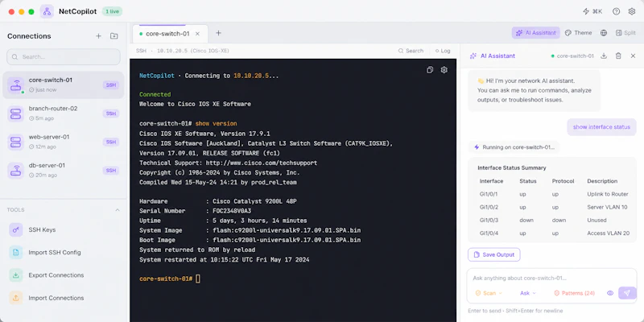Click the 1 live status badge

pyautogui.click(x=112, y=11)
